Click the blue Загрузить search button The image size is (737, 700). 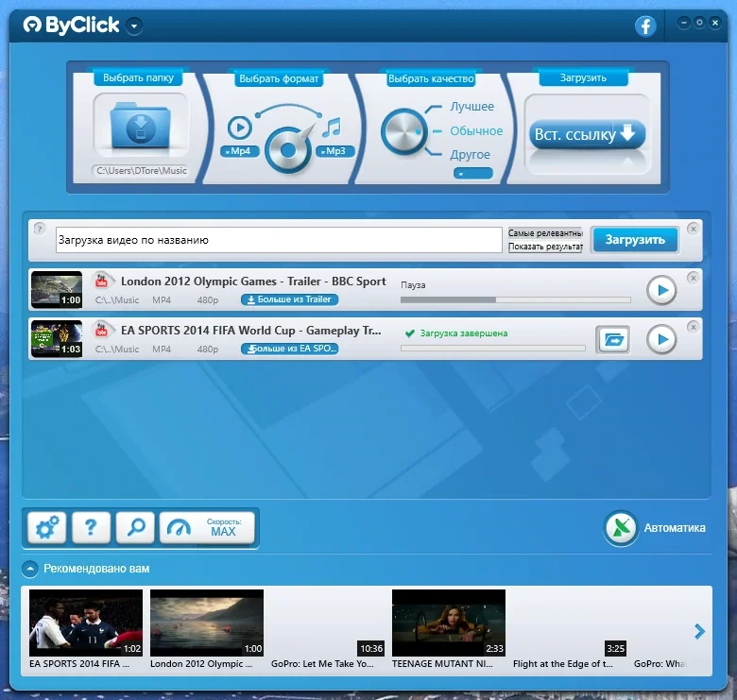point(635,240)
